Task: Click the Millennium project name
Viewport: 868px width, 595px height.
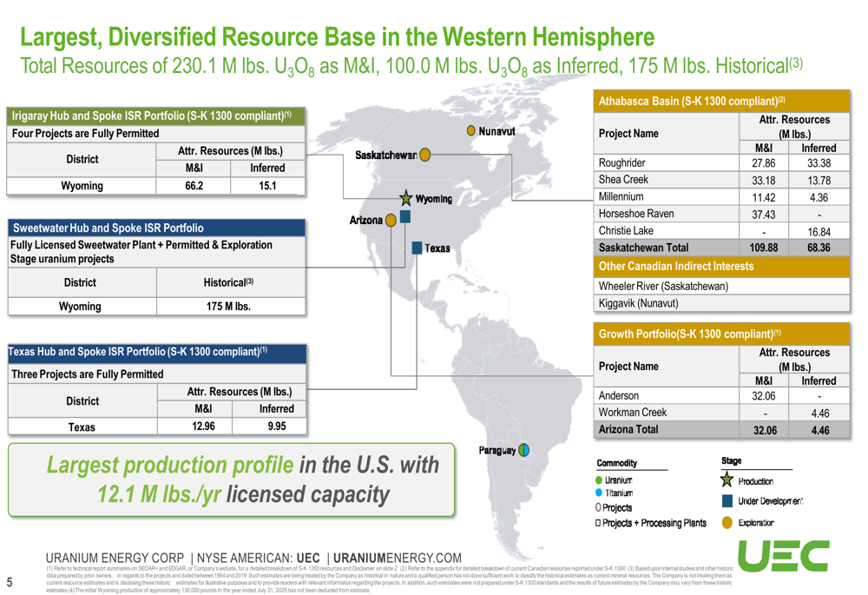Action: pyautogui.click(x=621, y=196)
